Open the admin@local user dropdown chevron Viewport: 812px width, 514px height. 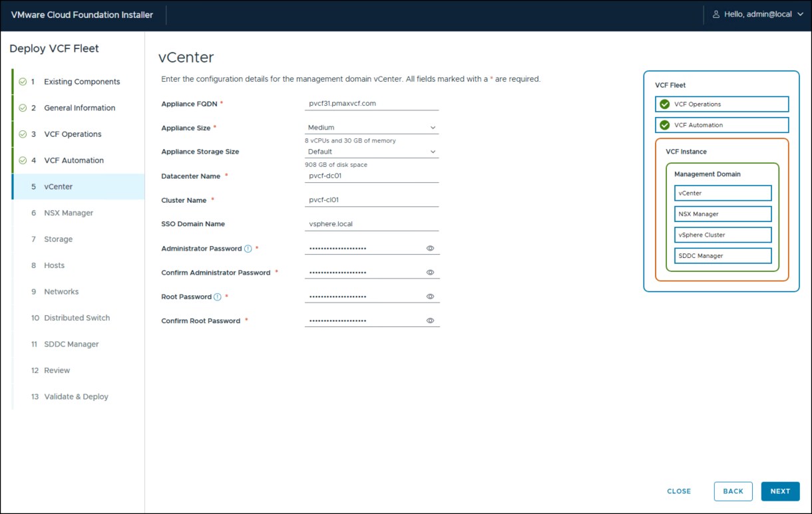coord(800,15)
